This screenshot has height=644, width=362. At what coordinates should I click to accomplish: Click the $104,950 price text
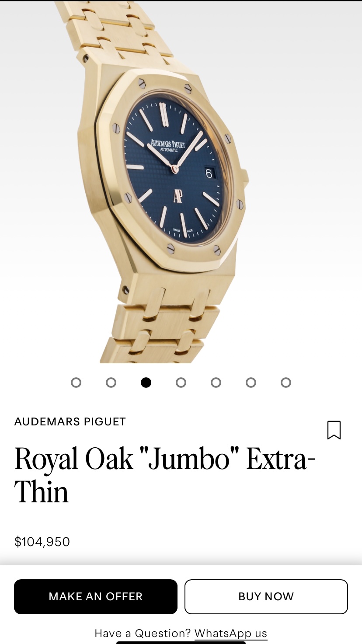[42, 542]
